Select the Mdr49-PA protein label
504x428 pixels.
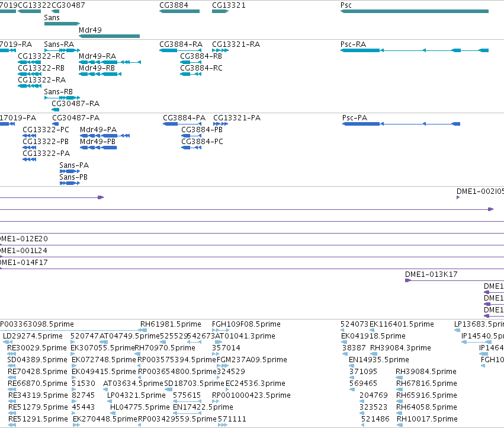pyautogui.click(x=98, y=130)
